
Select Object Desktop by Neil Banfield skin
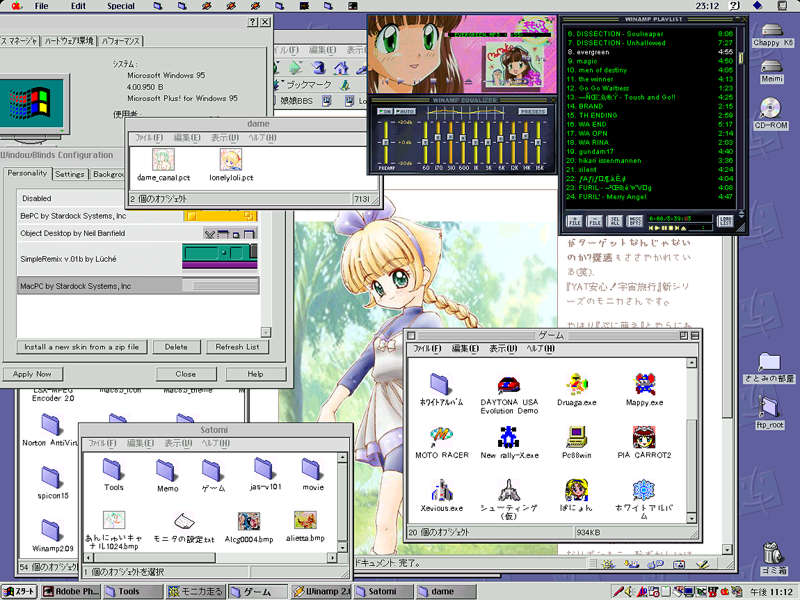click(x=138, y=233)
